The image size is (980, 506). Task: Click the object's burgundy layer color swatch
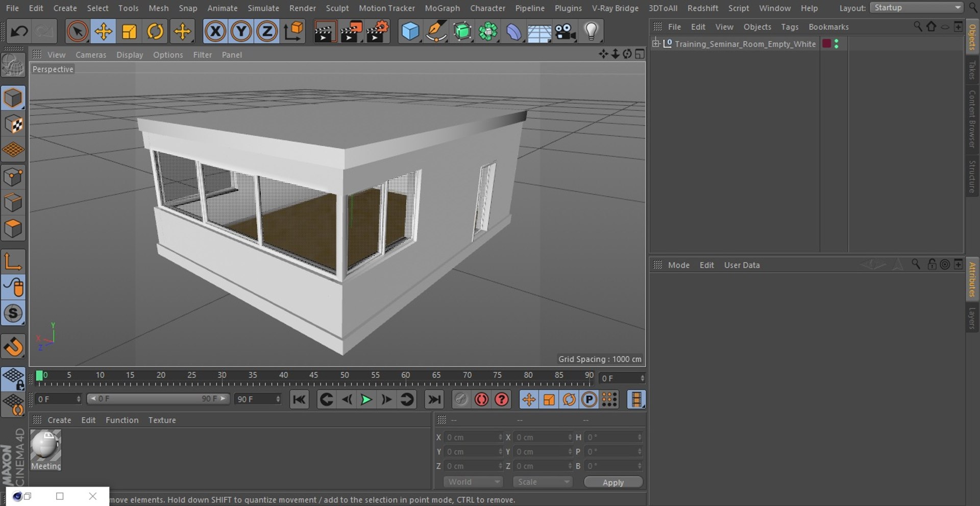pyautogui.click(x=826, y=44)
